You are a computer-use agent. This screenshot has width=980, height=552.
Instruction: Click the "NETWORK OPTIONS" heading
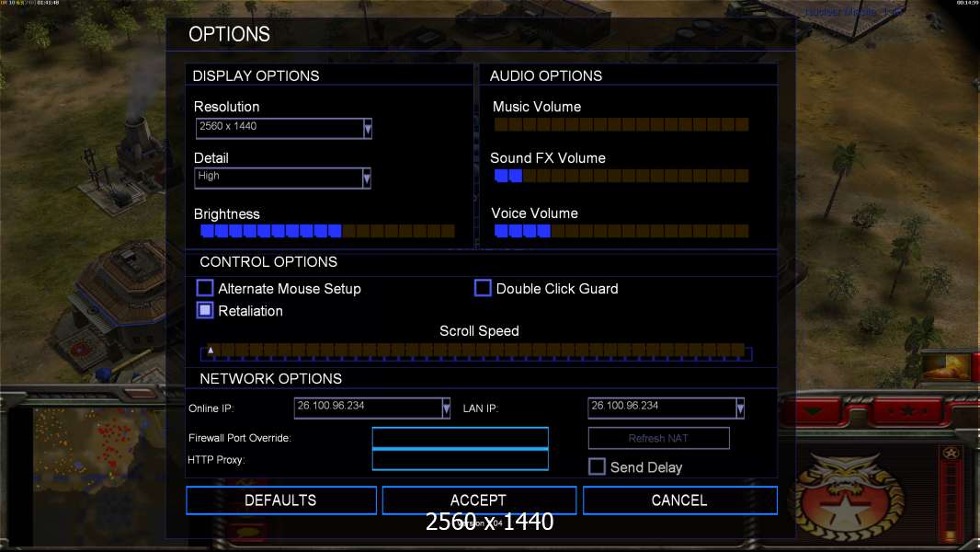(270, 378)
